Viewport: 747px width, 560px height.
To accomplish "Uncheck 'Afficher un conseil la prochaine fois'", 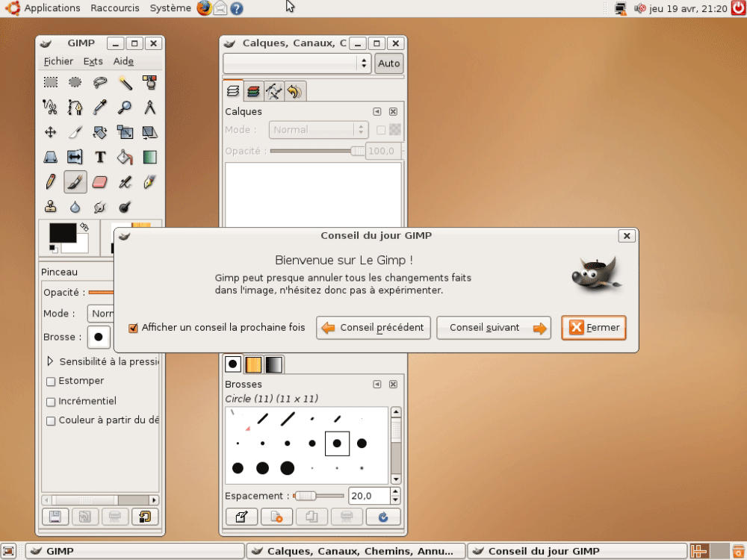I will coord(133,328).
